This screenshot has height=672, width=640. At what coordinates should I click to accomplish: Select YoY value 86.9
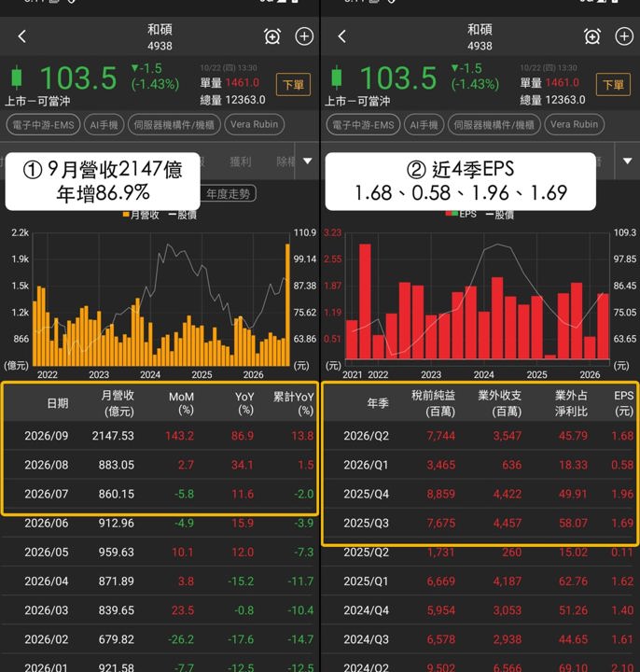pos(243,436)
